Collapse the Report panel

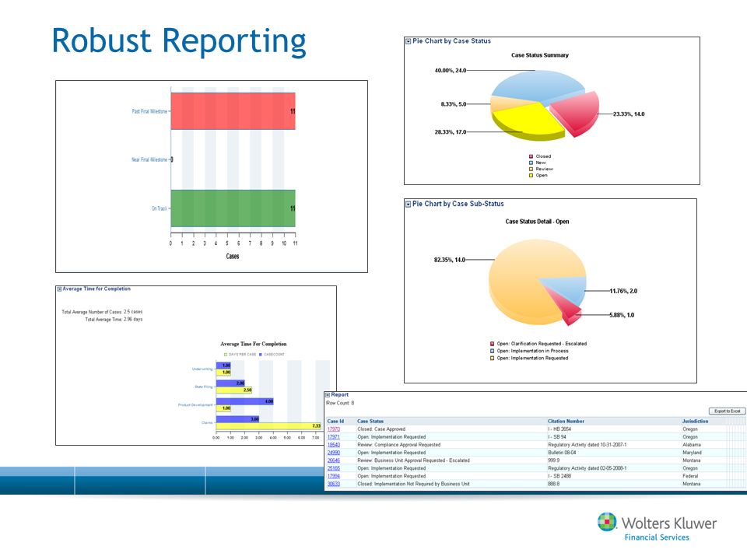328,395
